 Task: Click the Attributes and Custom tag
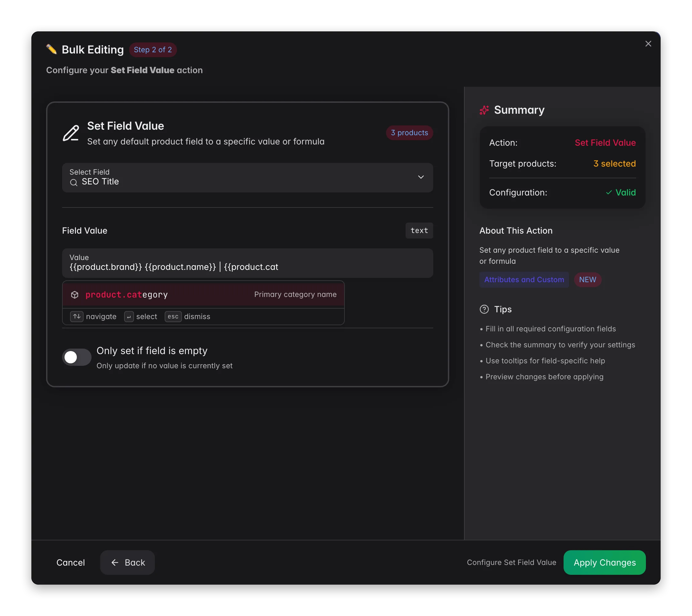pyautogui.click(x=524, y=280)
